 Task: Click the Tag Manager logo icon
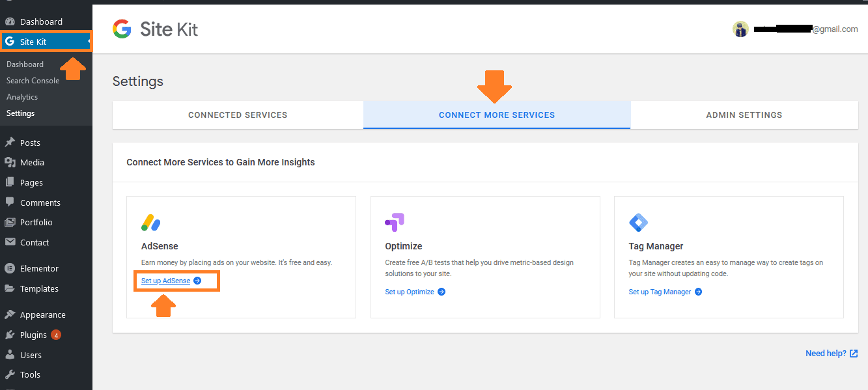[x=638, y=223]
